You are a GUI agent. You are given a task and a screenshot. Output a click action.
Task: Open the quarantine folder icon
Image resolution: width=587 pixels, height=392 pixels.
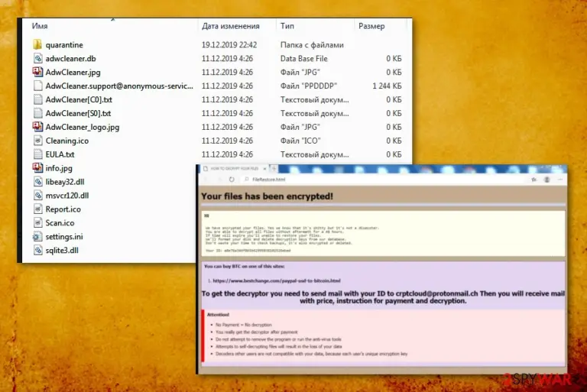(37, 44)
